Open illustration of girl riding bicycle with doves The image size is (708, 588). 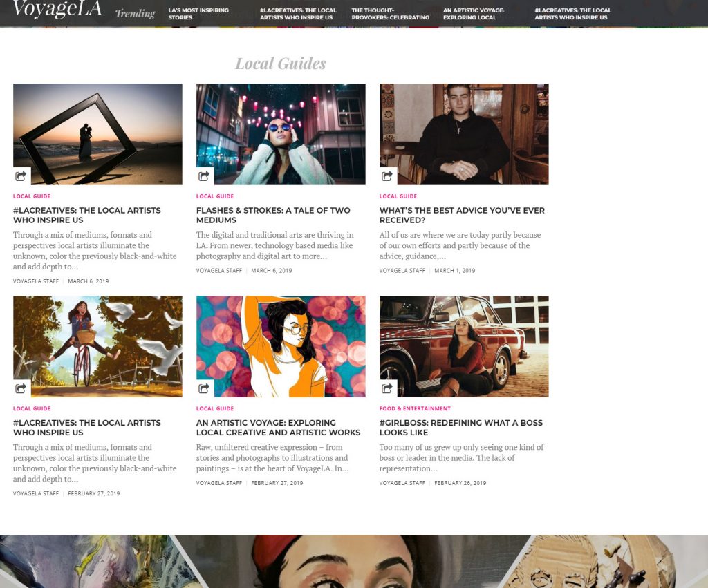tap(97, 347)
